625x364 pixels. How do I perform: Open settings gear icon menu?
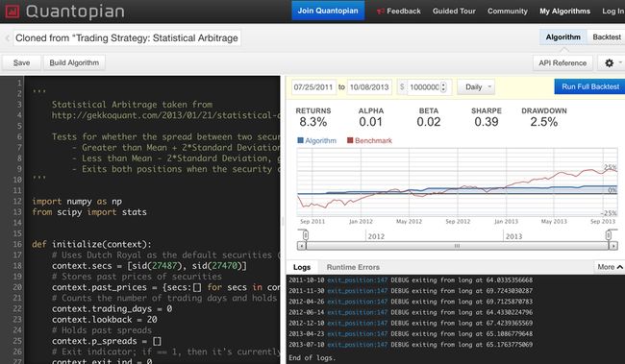click(x=609, y=63)
